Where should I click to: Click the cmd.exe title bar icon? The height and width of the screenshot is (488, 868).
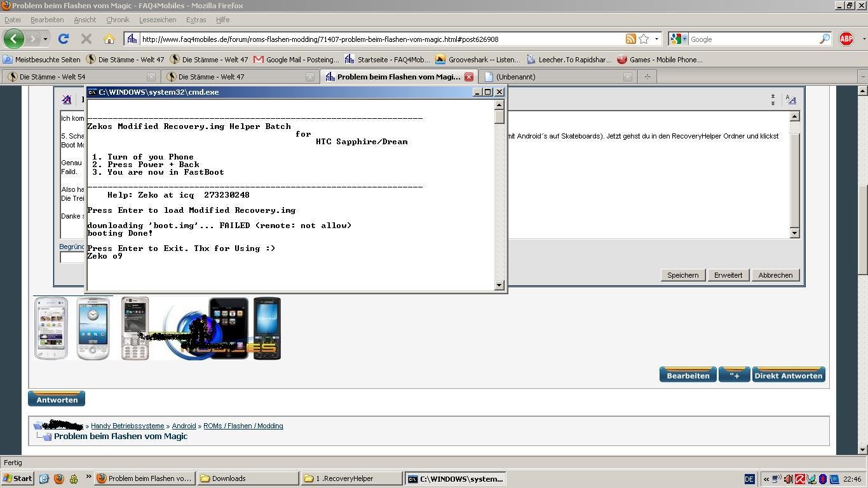[92, 92]
